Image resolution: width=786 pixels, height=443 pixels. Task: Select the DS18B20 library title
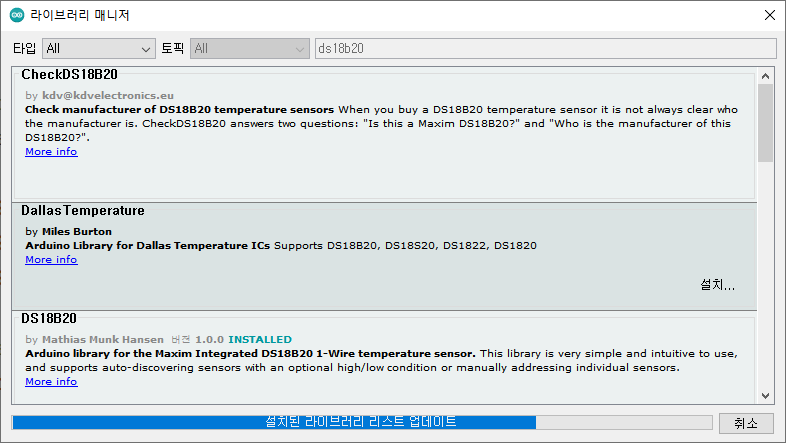click(49, 318)
